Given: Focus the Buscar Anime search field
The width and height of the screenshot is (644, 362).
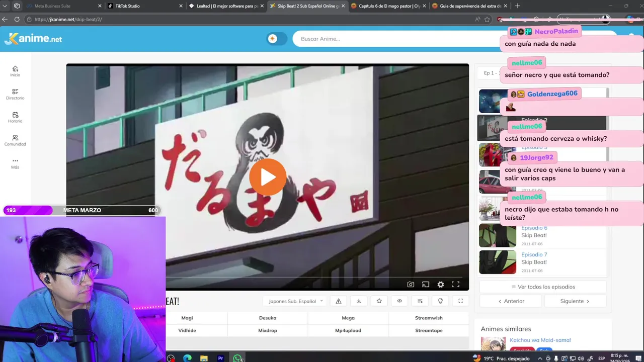Looking at the screenshot, I should 396,39.
